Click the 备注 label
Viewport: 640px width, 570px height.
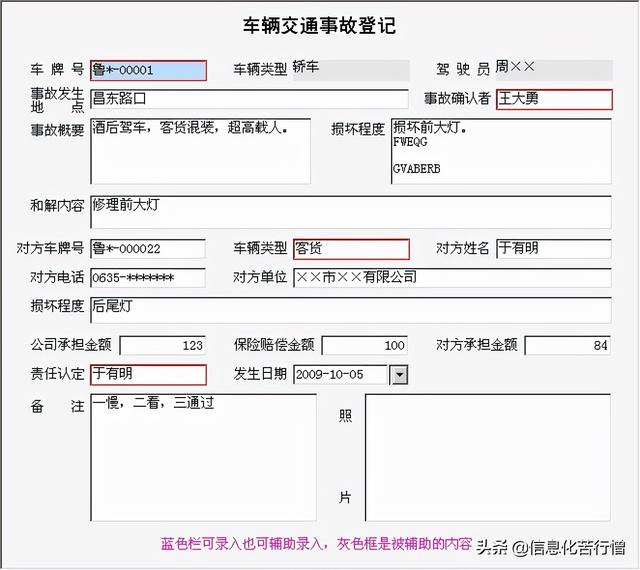57,406
